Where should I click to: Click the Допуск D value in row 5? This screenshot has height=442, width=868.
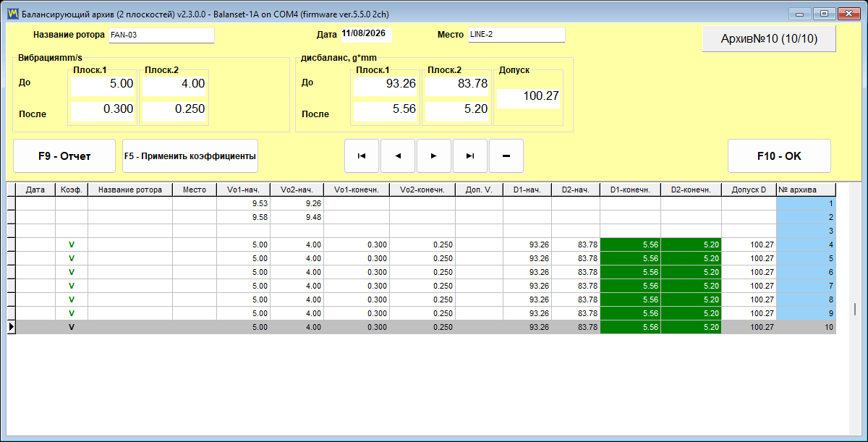[749, 258]
